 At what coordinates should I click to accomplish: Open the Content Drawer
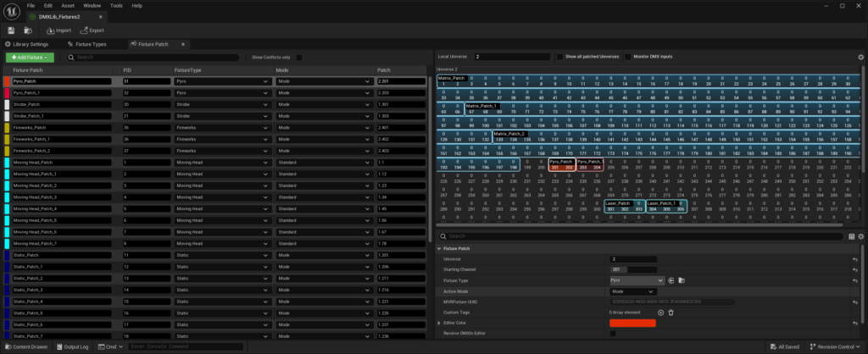click(26, 347)
